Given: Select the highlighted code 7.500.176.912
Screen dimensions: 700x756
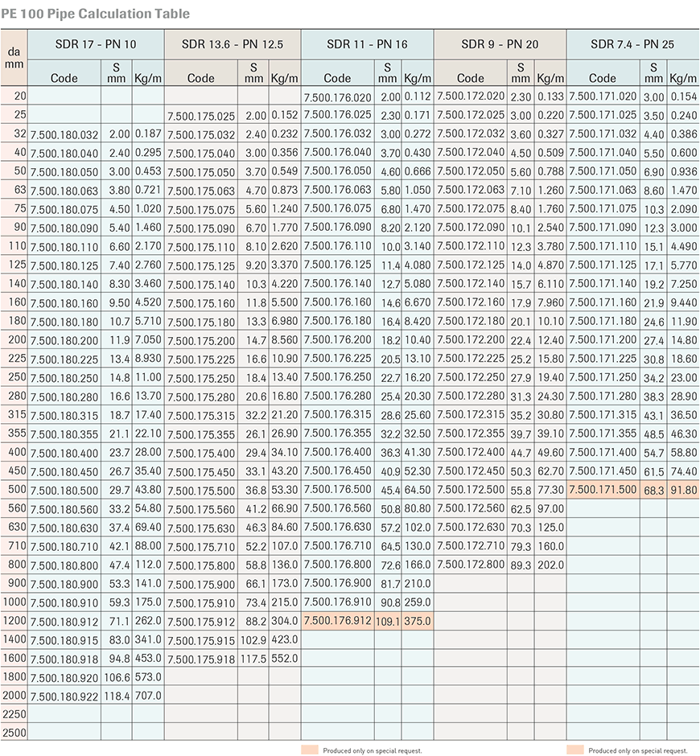Looking at the screenshot, I should pos(338,621).
